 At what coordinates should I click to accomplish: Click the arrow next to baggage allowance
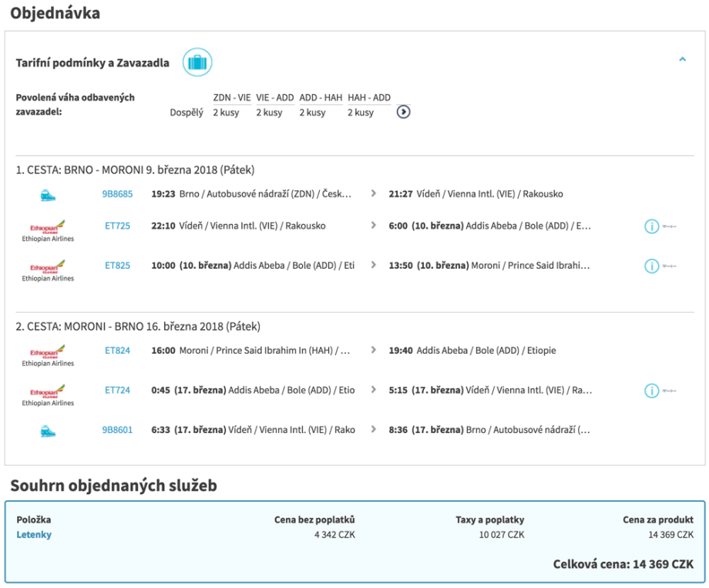click(403, 113)
